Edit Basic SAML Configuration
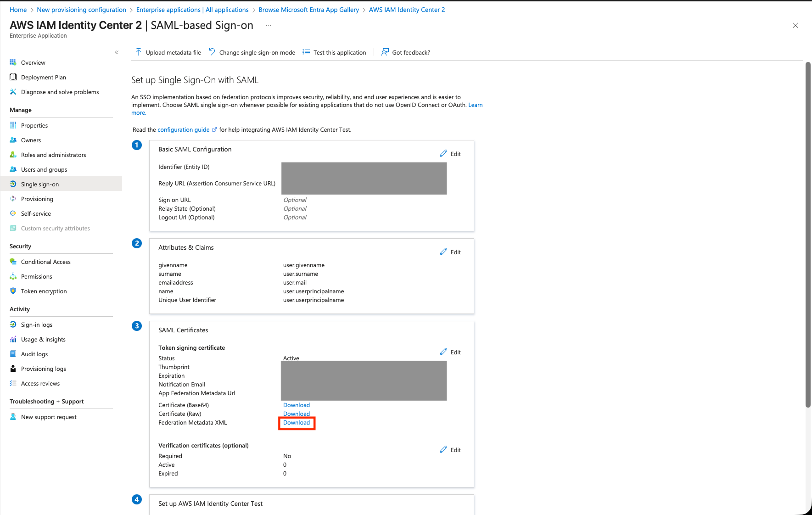The width and height of the screenshot is (812, 515). [450, 154]
